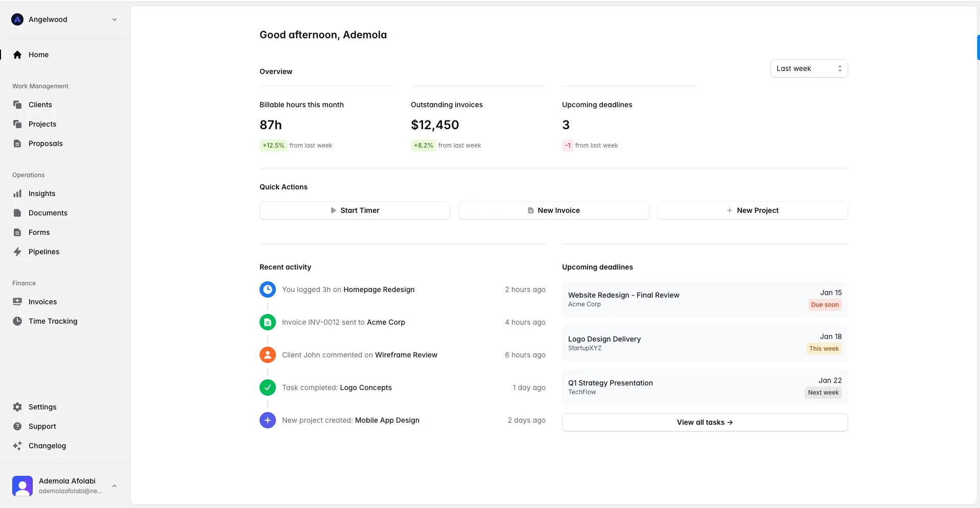Create a New Invoice
This screenshot has height=508, width=980.
(x=553, y=210)
